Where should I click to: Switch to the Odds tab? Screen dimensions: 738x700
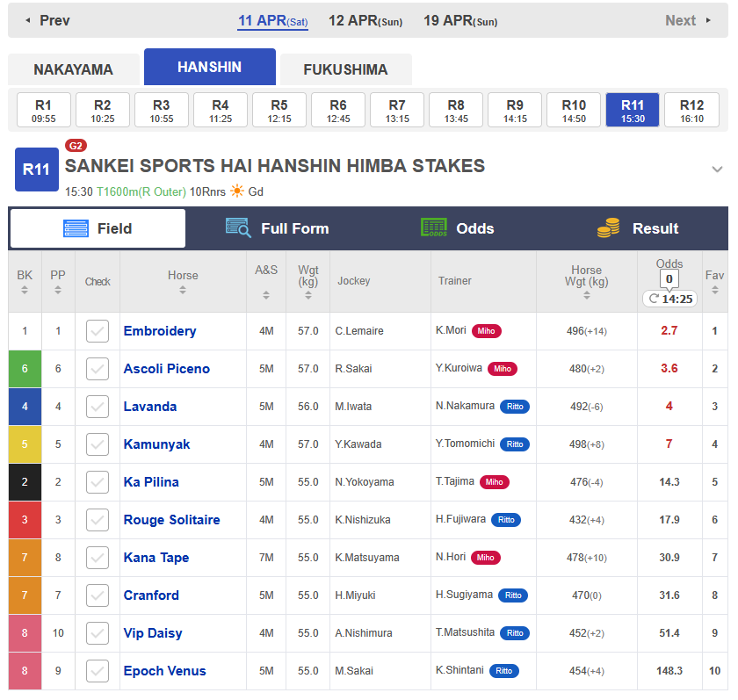point(457,228)
